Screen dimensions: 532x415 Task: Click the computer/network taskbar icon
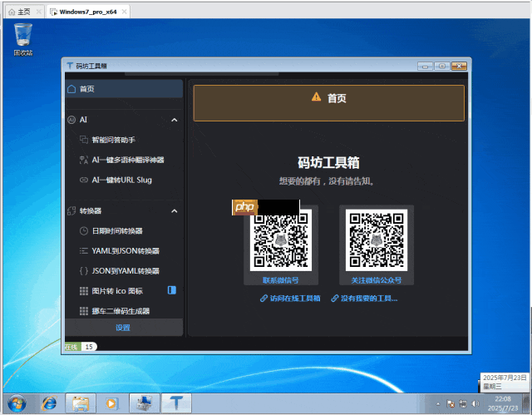[x=145, y=403]
